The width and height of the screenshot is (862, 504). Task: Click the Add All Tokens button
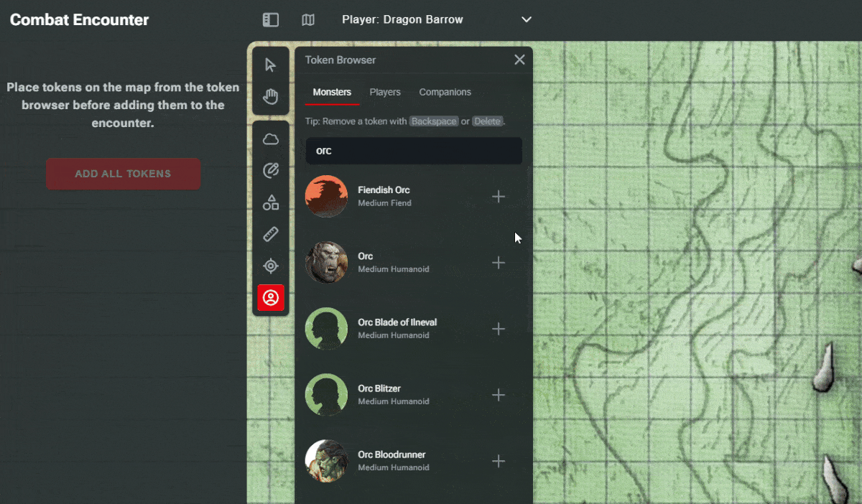[123, 174]
